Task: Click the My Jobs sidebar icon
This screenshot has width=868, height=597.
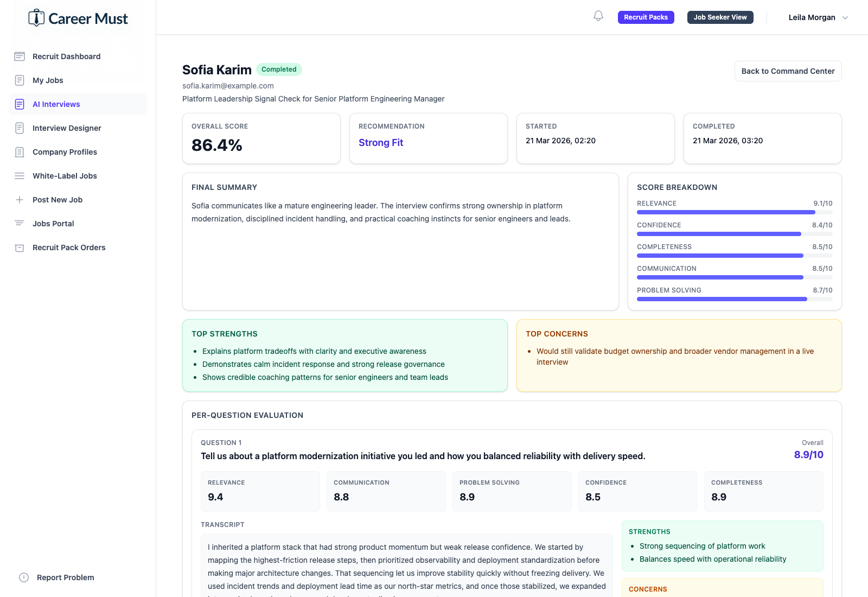Action: [20, 80]
